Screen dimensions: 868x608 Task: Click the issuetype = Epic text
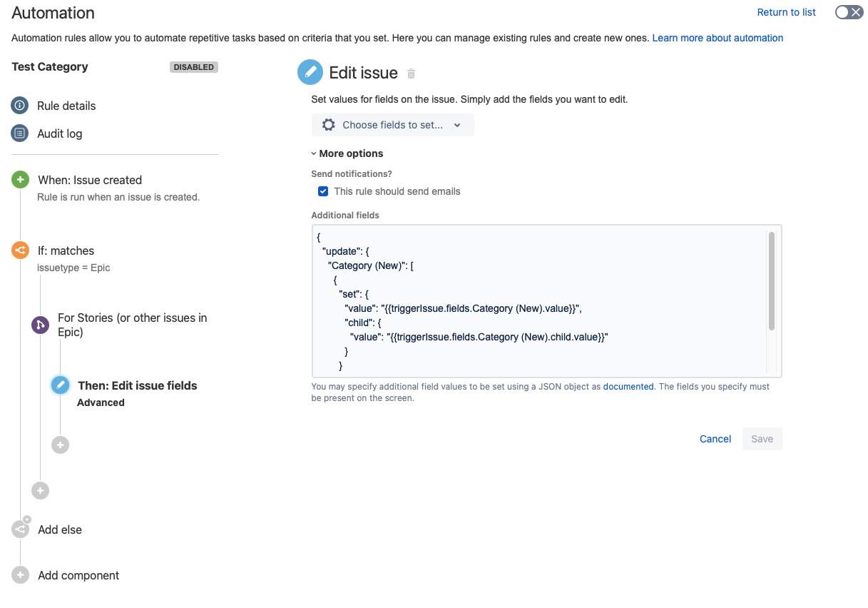pos(73,268)
